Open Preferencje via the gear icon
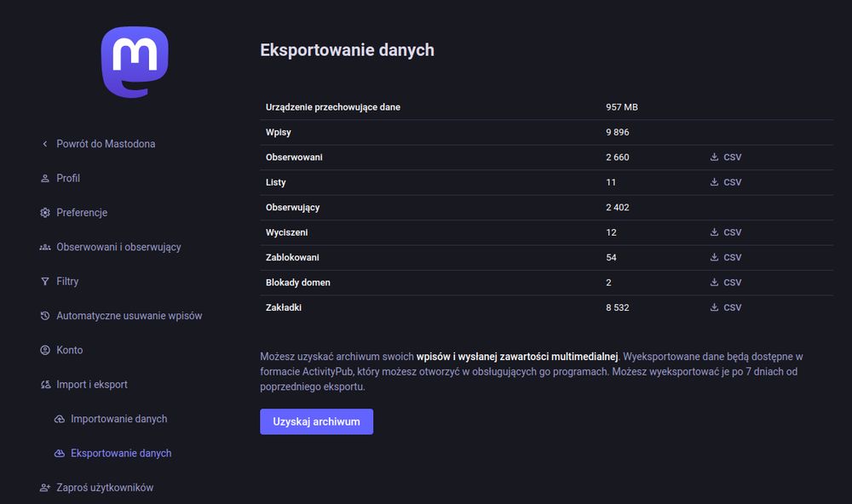Screen dimensions: 852x504 [43, 212]
